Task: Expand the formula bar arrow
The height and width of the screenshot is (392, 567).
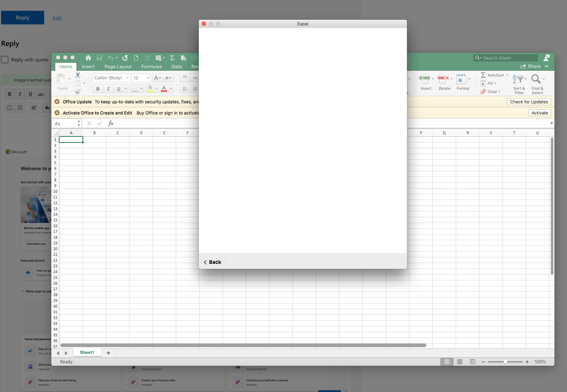Action: (x=552, y=123)
